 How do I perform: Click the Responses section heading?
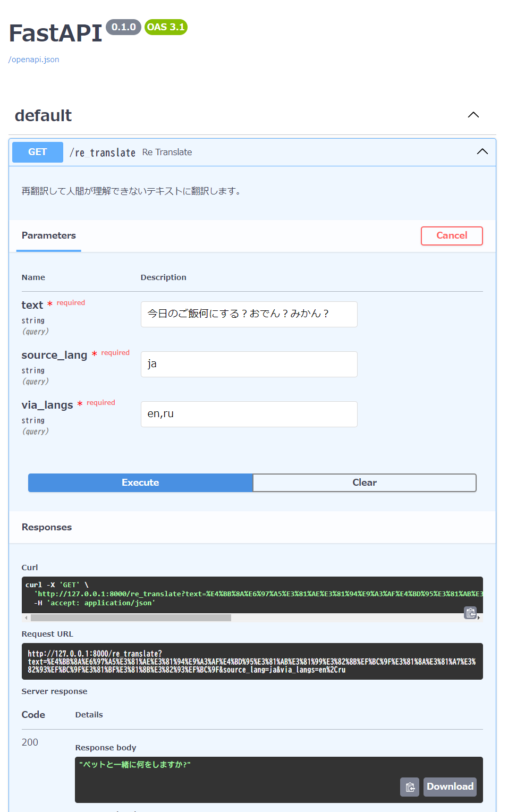point(47,527)
